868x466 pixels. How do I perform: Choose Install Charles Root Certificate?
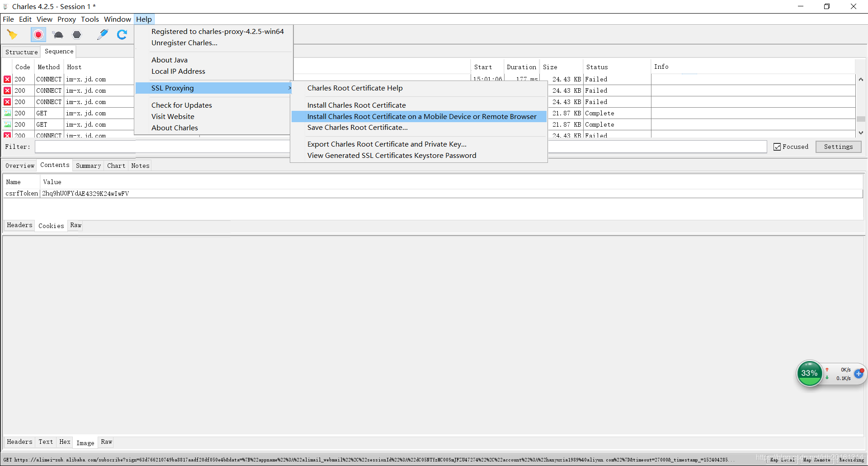[x=357, y=105]
